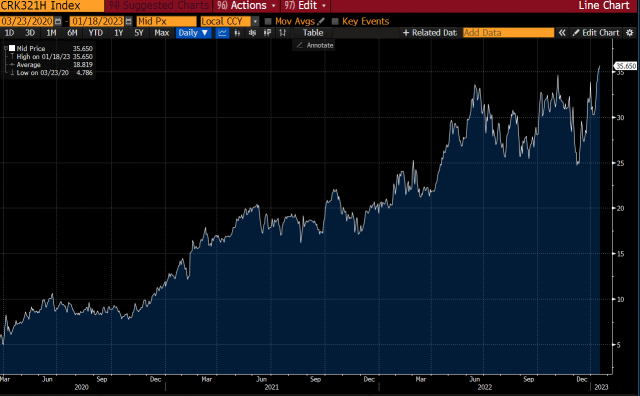Image resolution: width=640 pixels, height=396 pixels.
Task: Choose the candlestick chart type icon
Action: [x=252, y=33]
